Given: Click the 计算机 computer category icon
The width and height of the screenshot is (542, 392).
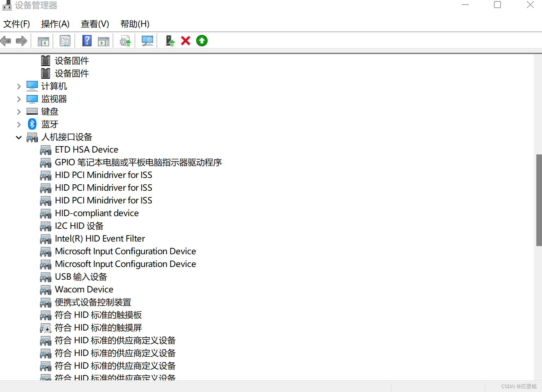Looking at the screenshot, I should (32, 86).
